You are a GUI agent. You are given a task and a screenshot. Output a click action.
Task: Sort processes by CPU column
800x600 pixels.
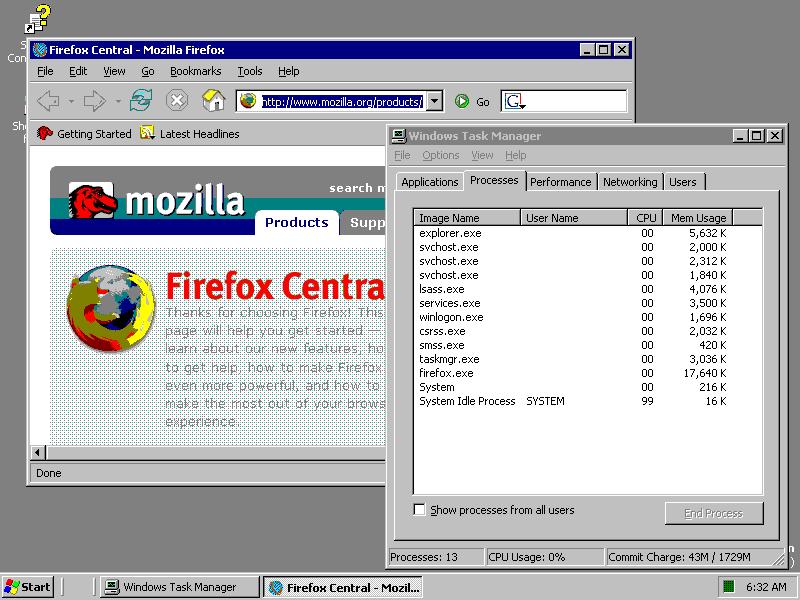[x=645, y=218]
